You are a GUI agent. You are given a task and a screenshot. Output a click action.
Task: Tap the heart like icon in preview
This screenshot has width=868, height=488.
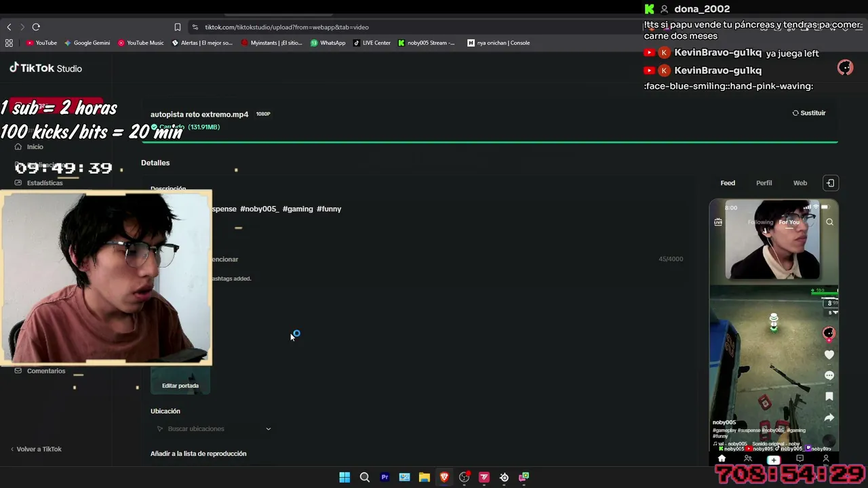coord(829,354)
